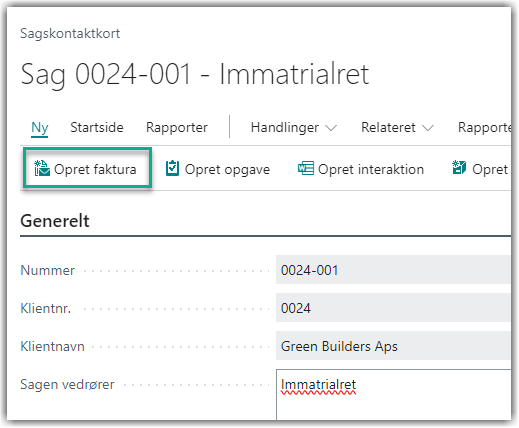Screen dimensions: 519x428
Task: Open the Rapporter tab
Action: coord(177,128)
